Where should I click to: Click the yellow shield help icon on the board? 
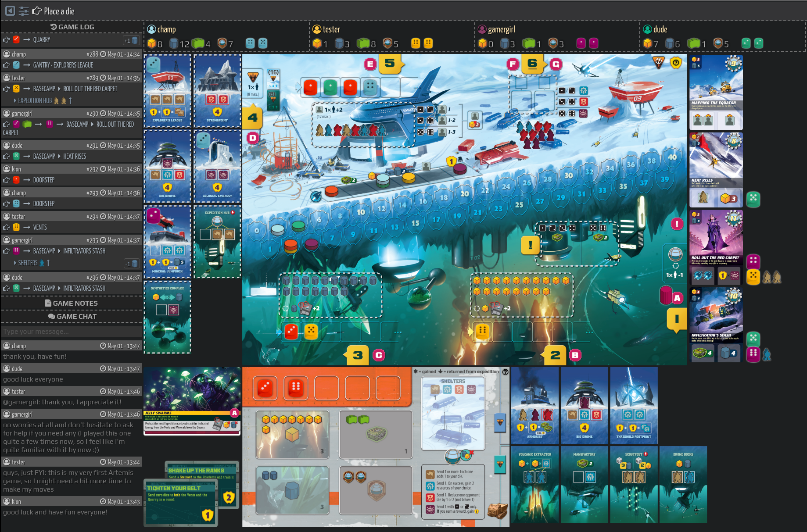coord(676,63)
